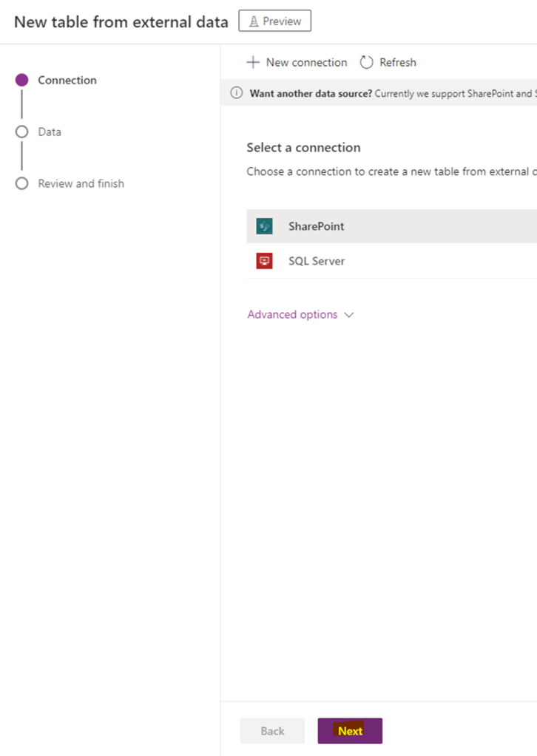537x756 pixels.
Task: Click the info icon in the banner
Action: 237,93
